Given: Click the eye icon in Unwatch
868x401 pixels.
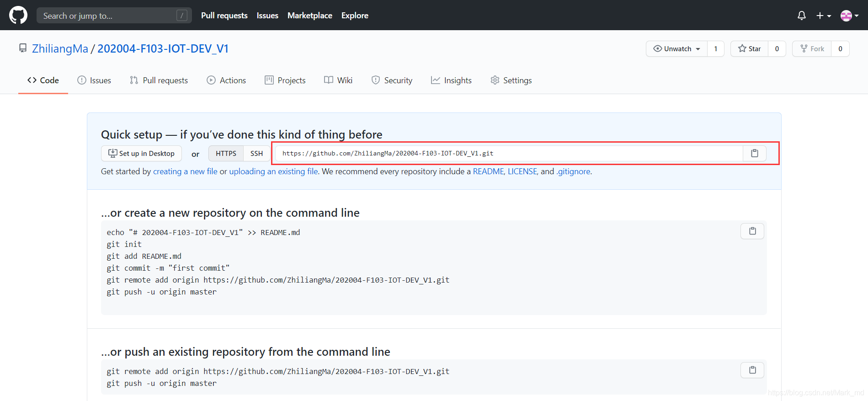Looking at the screenshot, I should [658, 48].
